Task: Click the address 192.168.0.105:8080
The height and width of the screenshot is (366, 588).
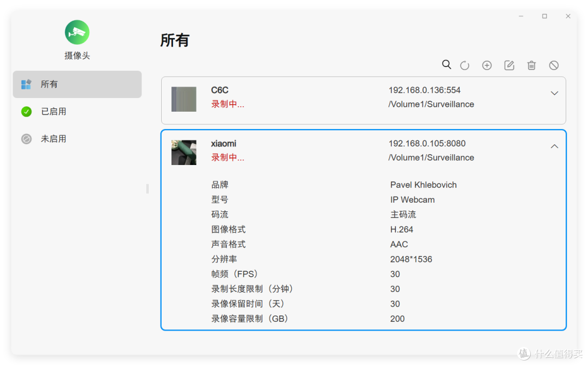Action: 427,144
